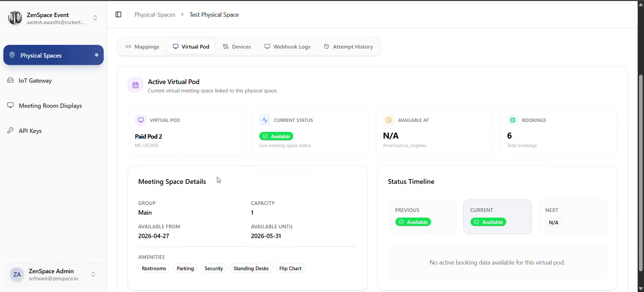Click the Meeting Space Details heading
Screen dimensions: 644x292
click(x=172, y=181)
